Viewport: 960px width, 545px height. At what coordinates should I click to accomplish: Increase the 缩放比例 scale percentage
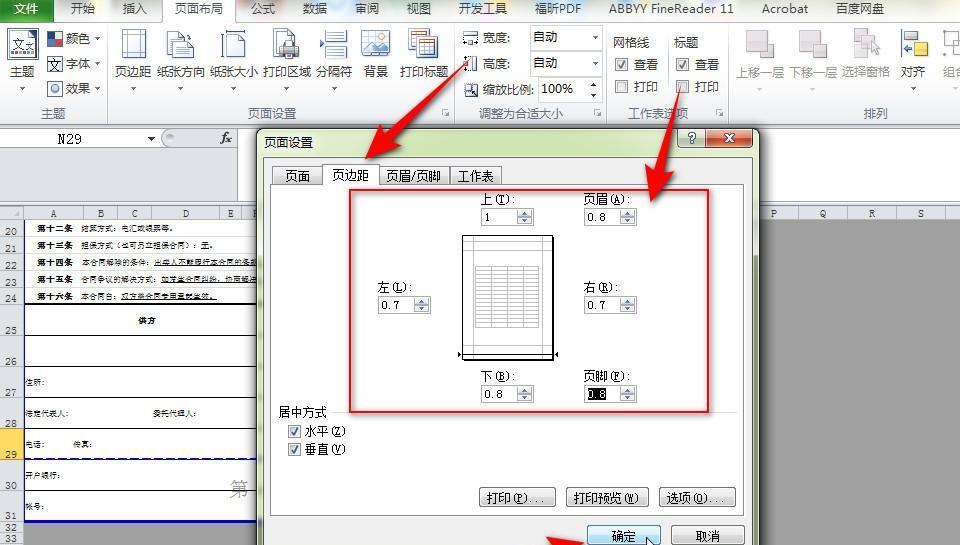coord(593,84)
